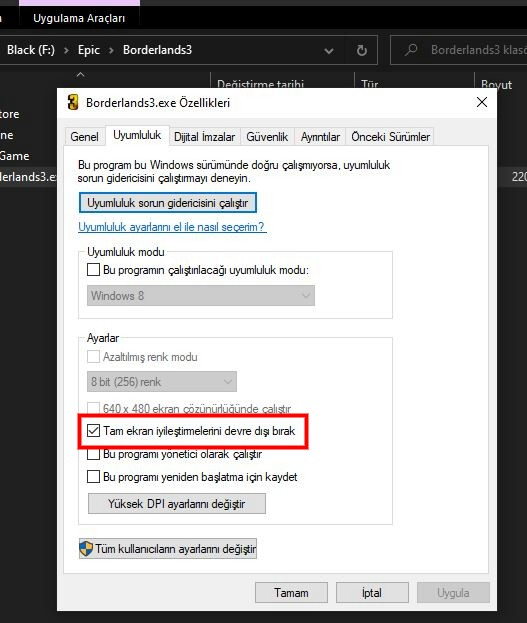Expand the chevron after Epic breadcrumb
527x623 pixels.
tap(111, 50)
